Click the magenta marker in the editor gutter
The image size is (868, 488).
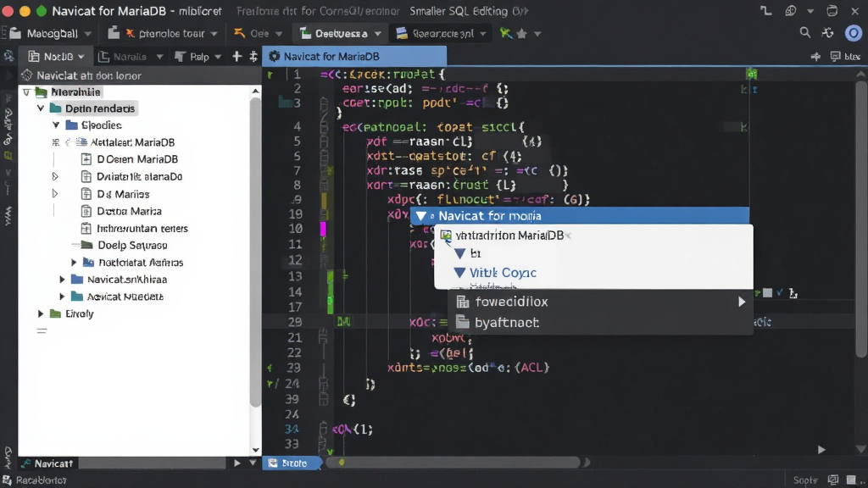[x=323, y=229]
